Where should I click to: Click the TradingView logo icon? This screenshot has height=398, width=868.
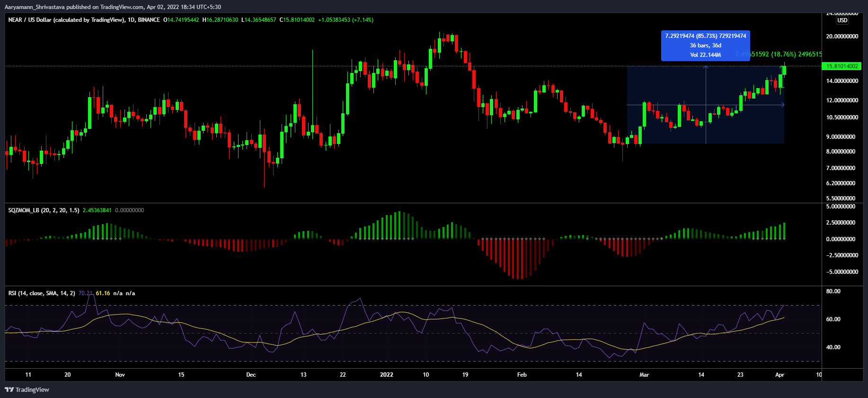click(x=9, y=389)
